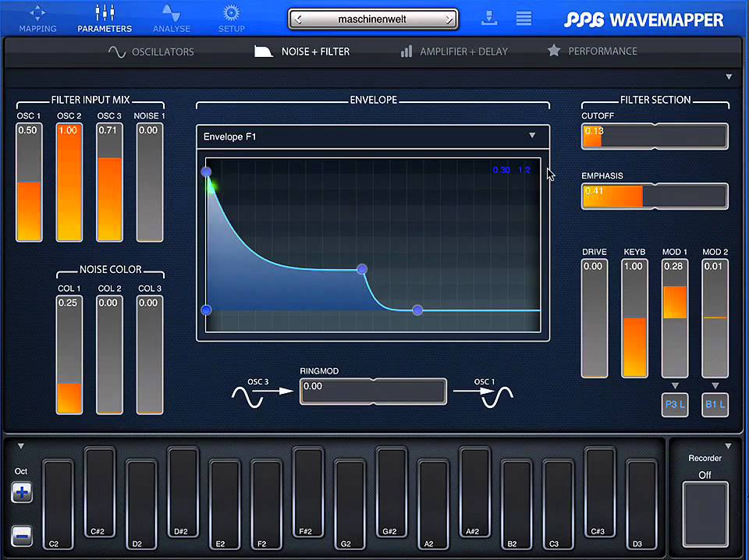Open the Envelope F1 dropdown
The image size is (749, 560).
373,136
